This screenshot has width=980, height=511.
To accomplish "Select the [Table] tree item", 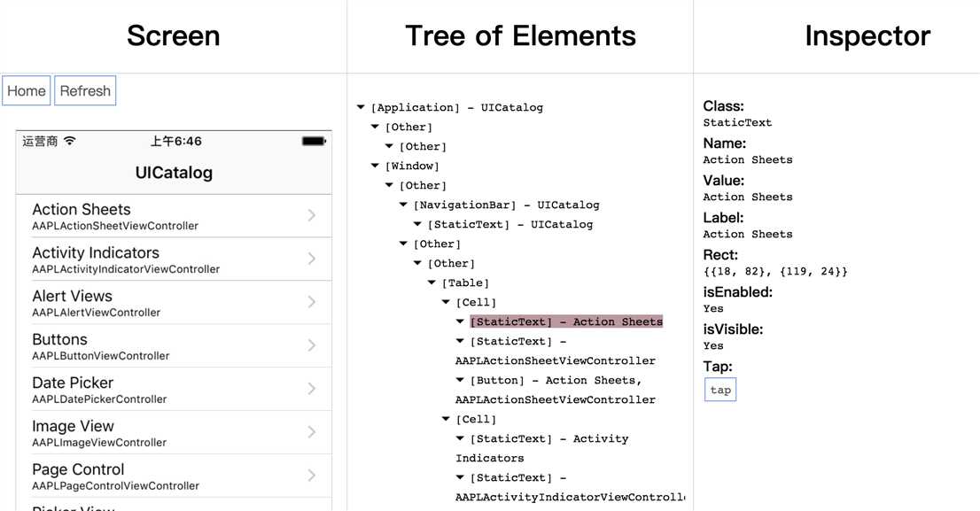I will click(465, 283).
